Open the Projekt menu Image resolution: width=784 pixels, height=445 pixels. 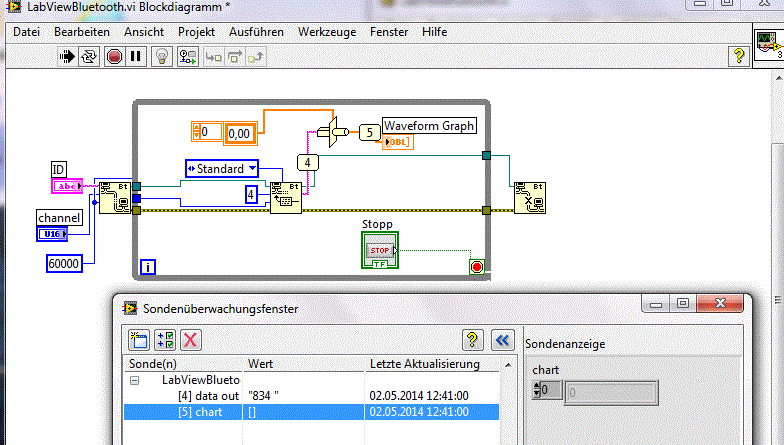point(196,32)
